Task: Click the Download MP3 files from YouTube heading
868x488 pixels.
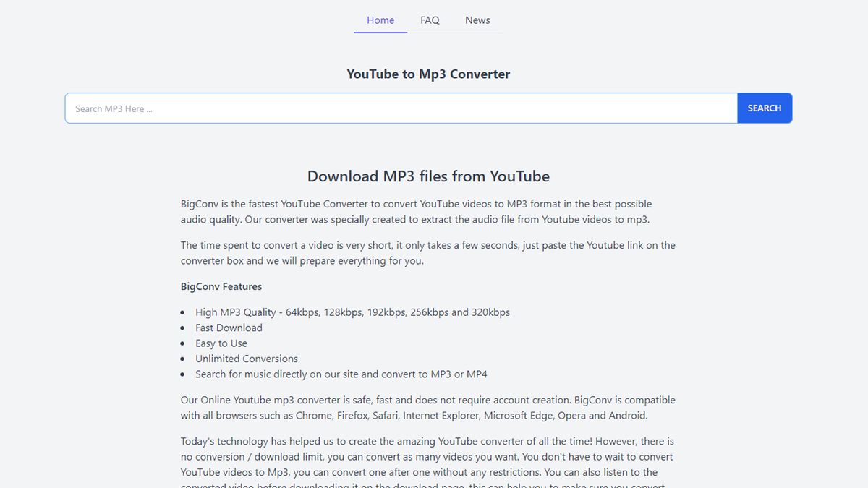Action: coord(428,176)
